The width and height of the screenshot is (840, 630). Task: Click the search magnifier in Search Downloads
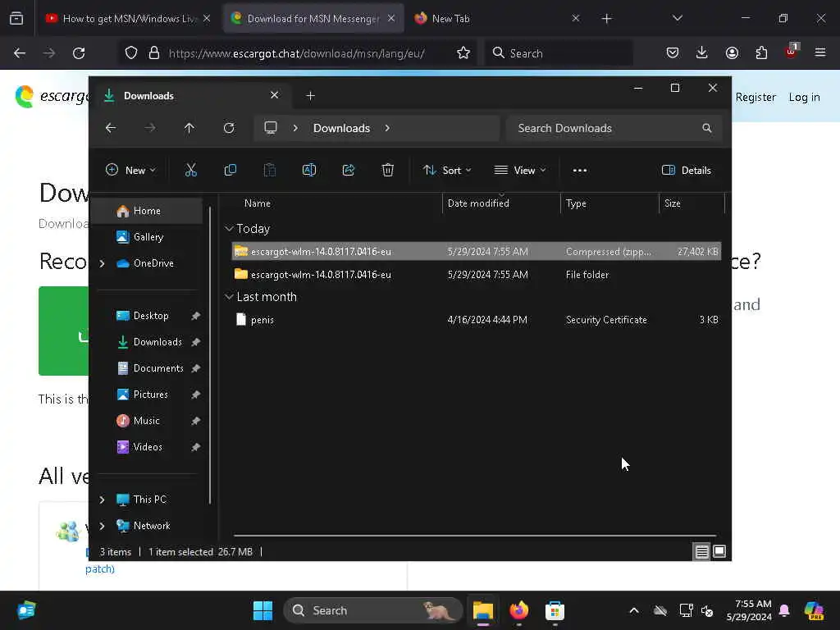point(706,128)
